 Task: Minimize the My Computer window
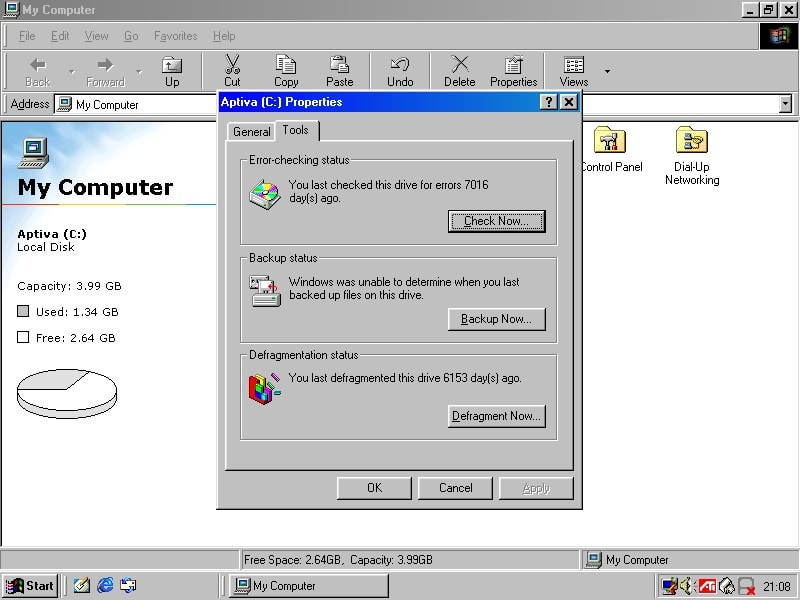750,10
